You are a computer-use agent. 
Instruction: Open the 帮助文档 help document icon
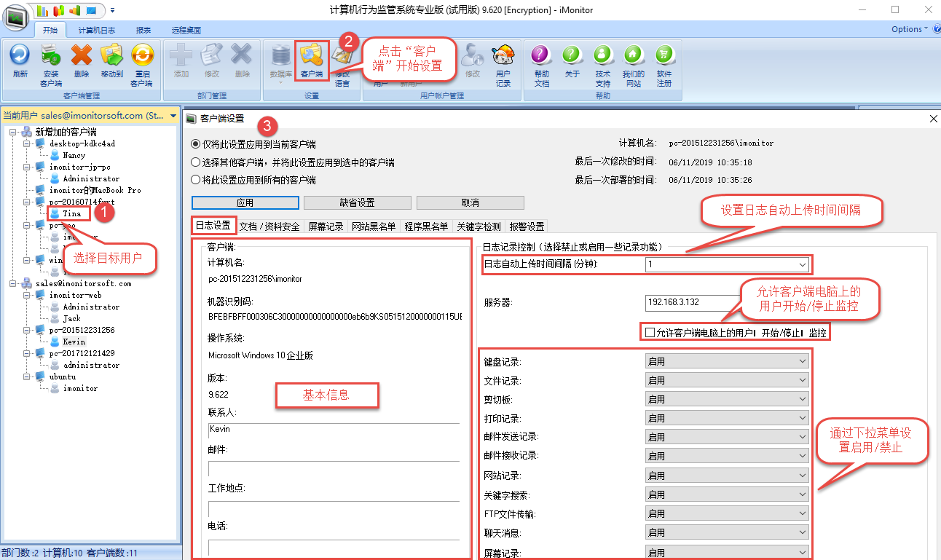pos(541,57)
